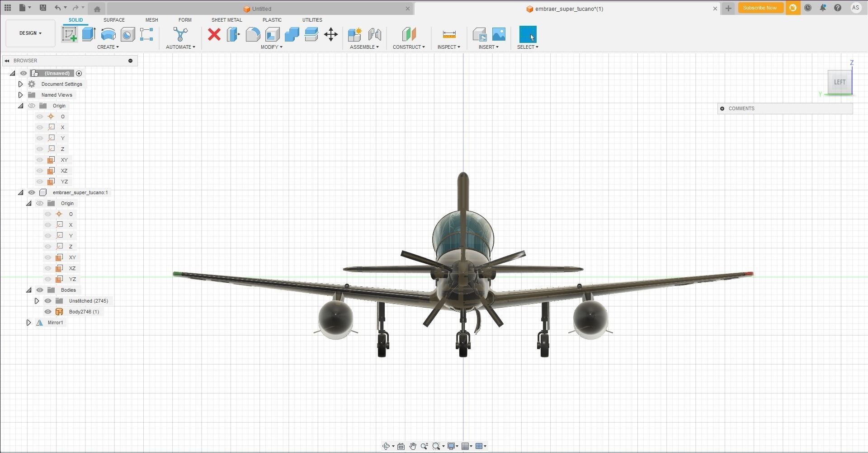The height and width of the screenshot is (453, 868).
Task: Switch to the PLASTIC tab
Action: click(272, 20)
